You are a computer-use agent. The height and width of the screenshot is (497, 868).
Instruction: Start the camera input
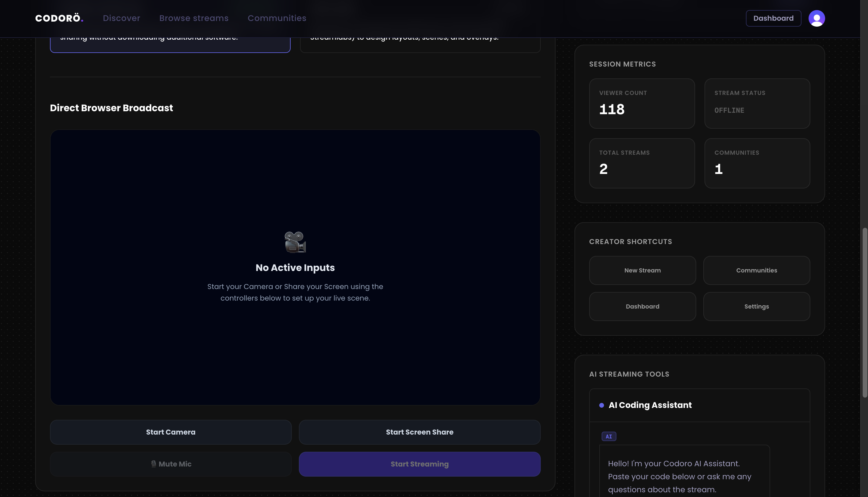tap(171, 432)
